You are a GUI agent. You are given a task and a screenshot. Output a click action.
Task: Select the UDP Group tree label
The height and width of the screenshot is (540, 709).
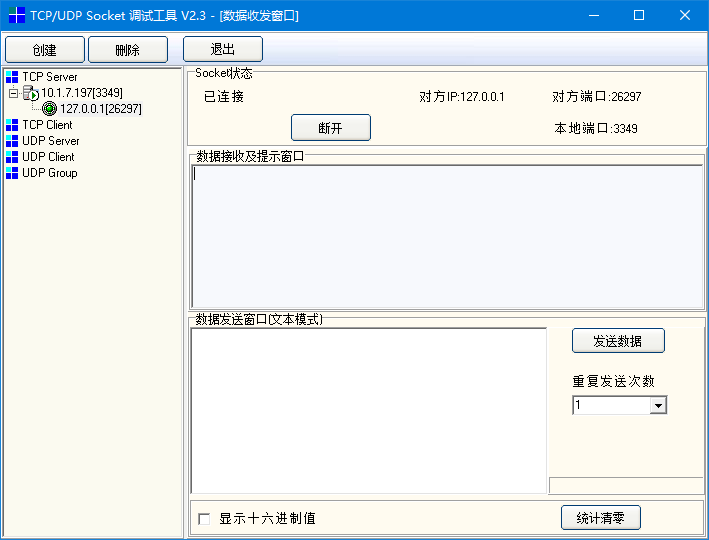50,173
